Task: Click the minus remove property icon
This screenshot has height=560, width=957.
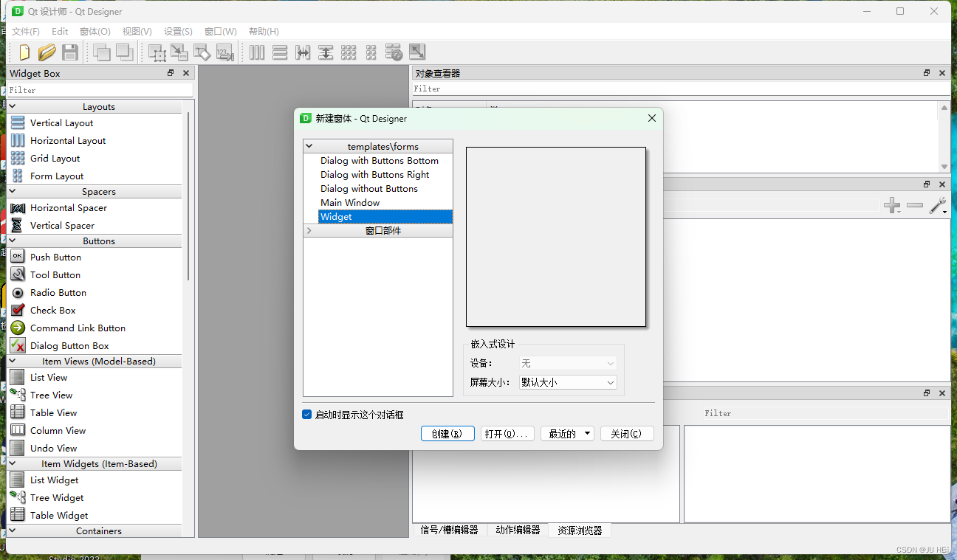Action: click(x=915, y=205)
